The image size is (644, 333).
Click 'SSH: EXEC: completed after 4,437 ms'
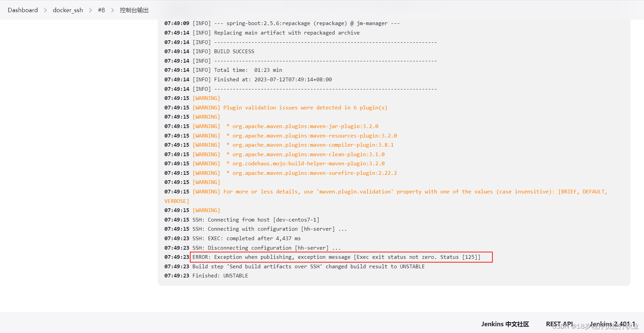247,238
